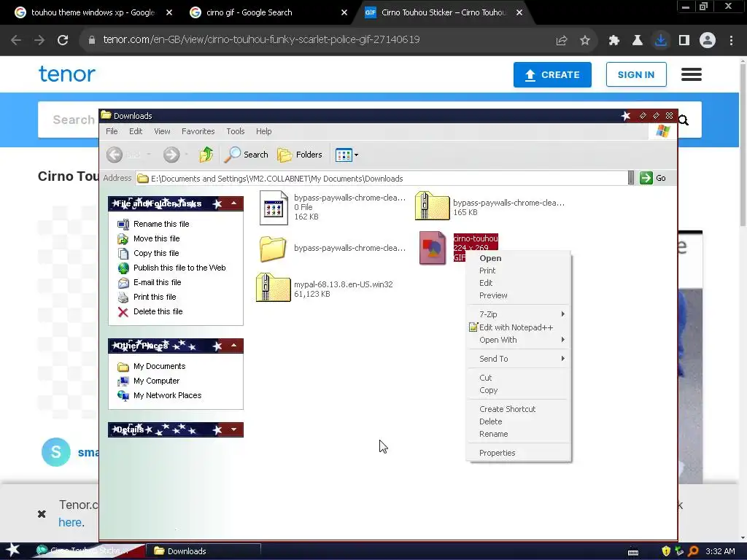Open My Documents from Other Places

pyautogui.click(x=159, y=366)
